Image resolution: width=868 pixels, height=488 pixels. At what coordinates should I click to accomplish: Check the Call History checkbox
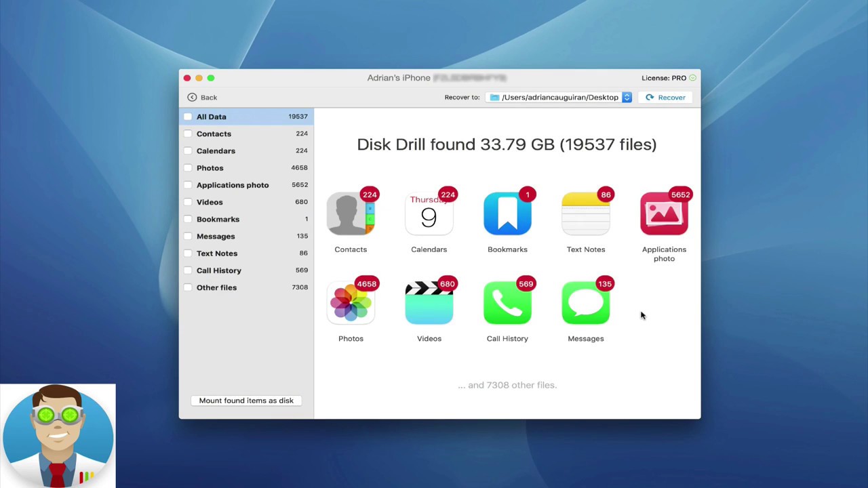tap(188, 270)
